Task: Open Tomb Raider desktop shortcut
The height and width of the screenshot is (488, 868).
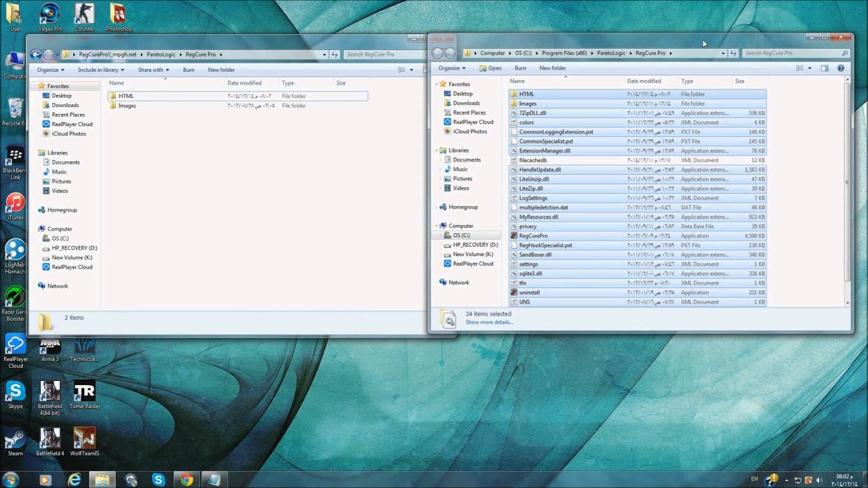Action: (84, 396)
